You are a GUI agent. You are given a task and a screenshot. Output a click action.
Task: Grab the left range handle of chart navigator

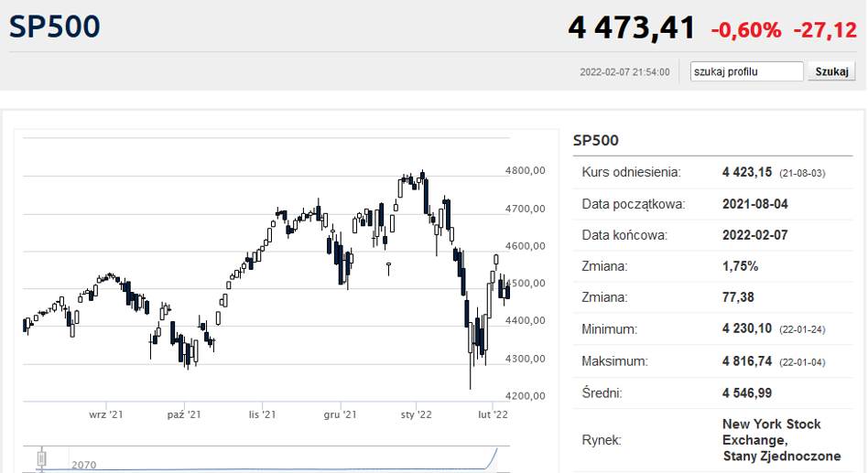[41, 457]
